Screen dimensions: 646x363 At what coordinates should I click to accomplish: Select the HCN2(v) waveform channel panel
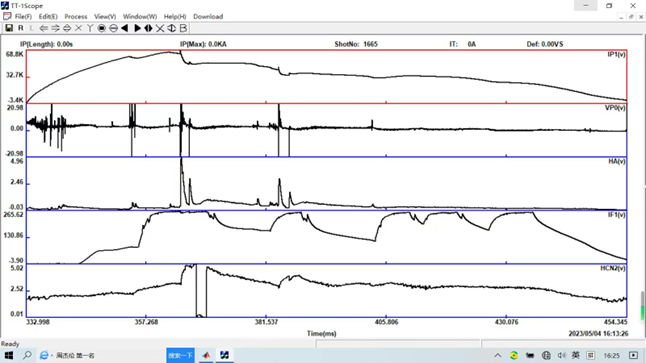[x=326, y=290]
